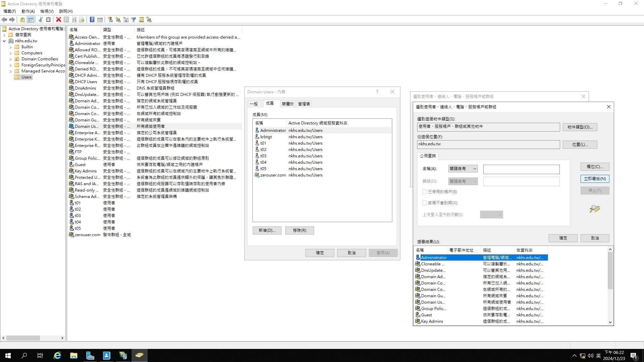Click the Find objects icon in the toolbar

141,20
